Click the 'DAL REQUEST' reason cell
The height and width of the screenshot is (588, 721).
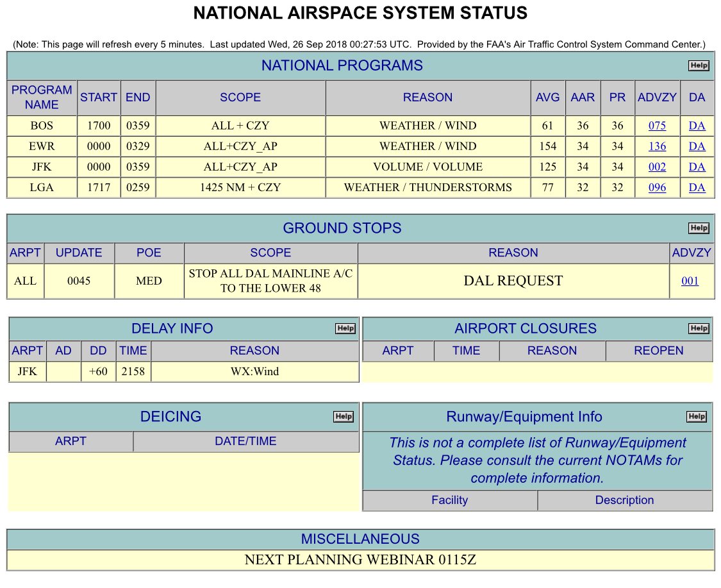513,281
